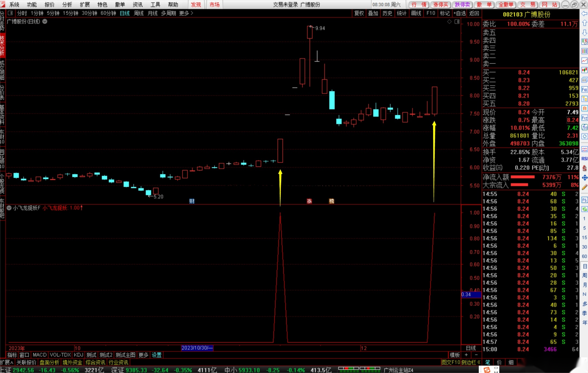The image size is (588, 373).
Task: Open dropdown next to 广博股份(日线) title
Action: pyautogui.click(x=45, y=21)
